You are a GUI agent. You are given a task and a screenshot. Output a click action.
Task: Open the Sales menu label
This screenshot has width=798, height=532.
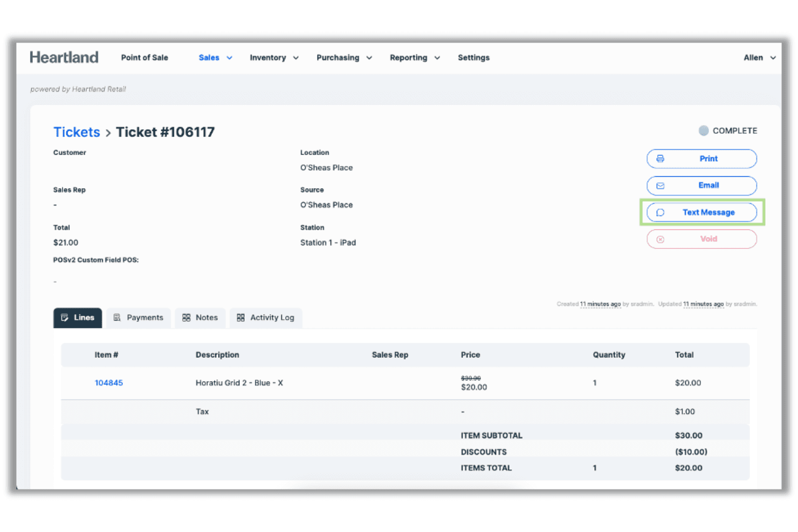point(209,58)
